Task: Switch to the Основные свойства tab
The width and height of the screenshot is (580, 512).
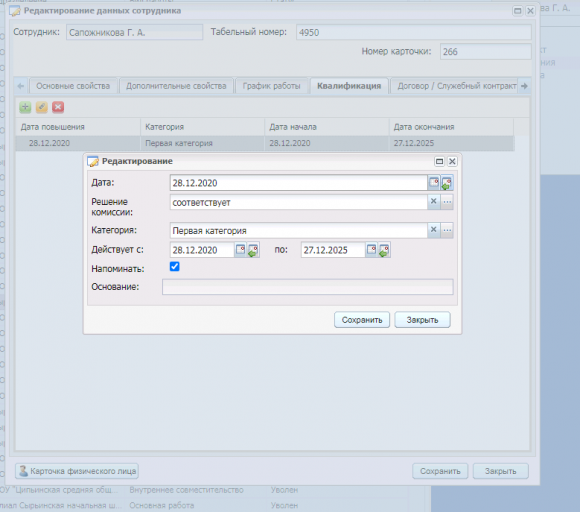Action: point(73,86)
